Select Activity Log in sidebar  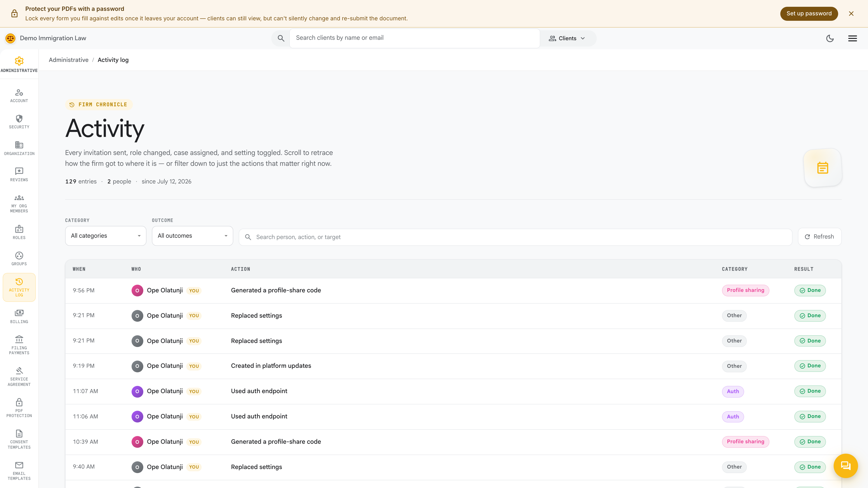[x=19, y=287]
